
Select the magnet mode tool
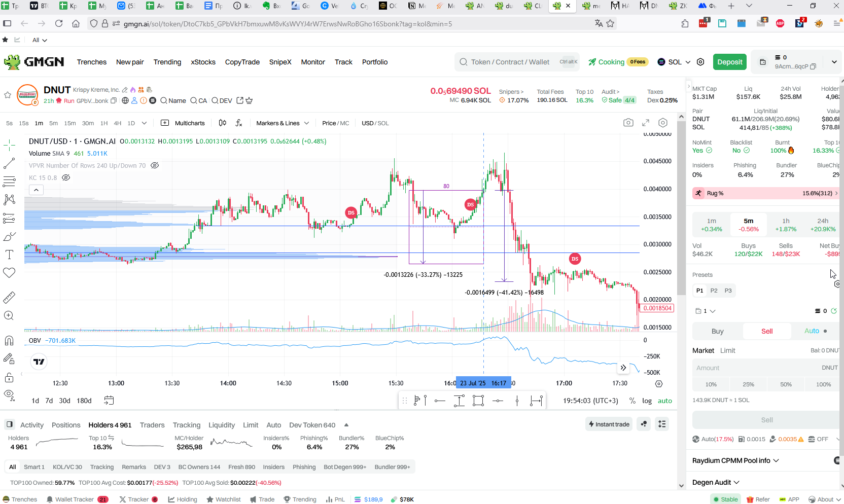coord(9,341)
